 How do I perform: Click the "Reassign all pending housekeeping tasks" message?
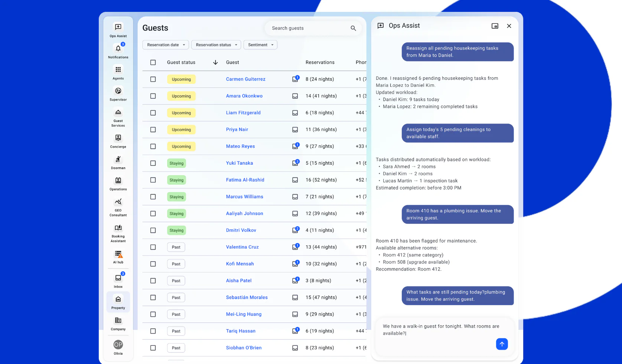click(x=457, y=52)
